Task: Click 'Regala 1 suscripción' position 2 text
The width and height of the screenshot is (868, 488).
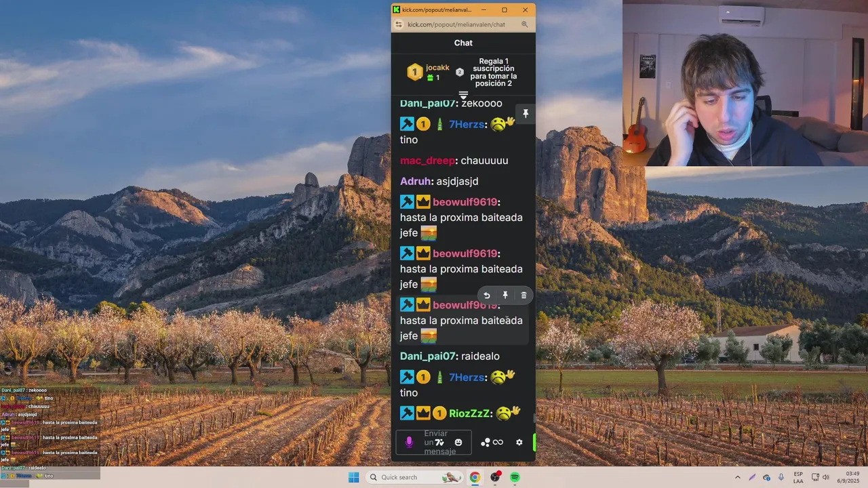Action: coord(494,72)
